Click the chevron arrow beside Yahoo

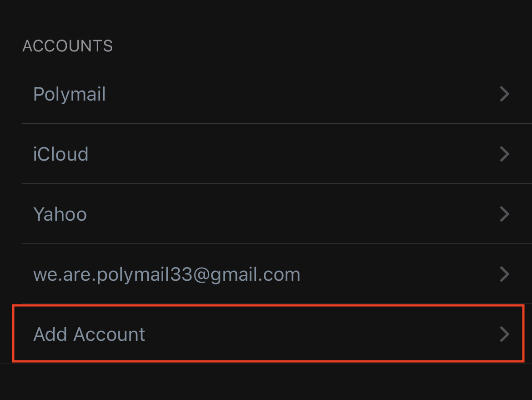504,214
